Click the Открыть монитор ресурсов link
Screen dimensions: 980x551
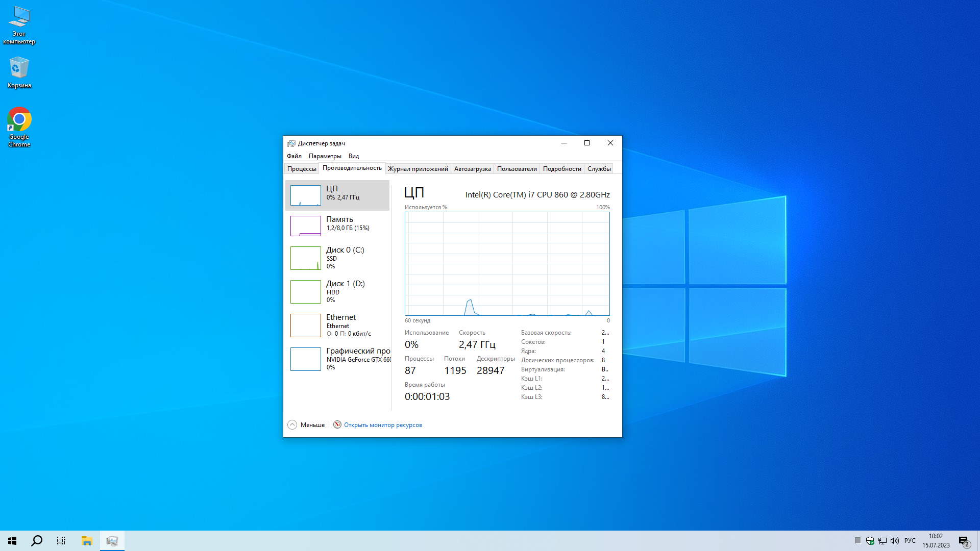[383, 425]
